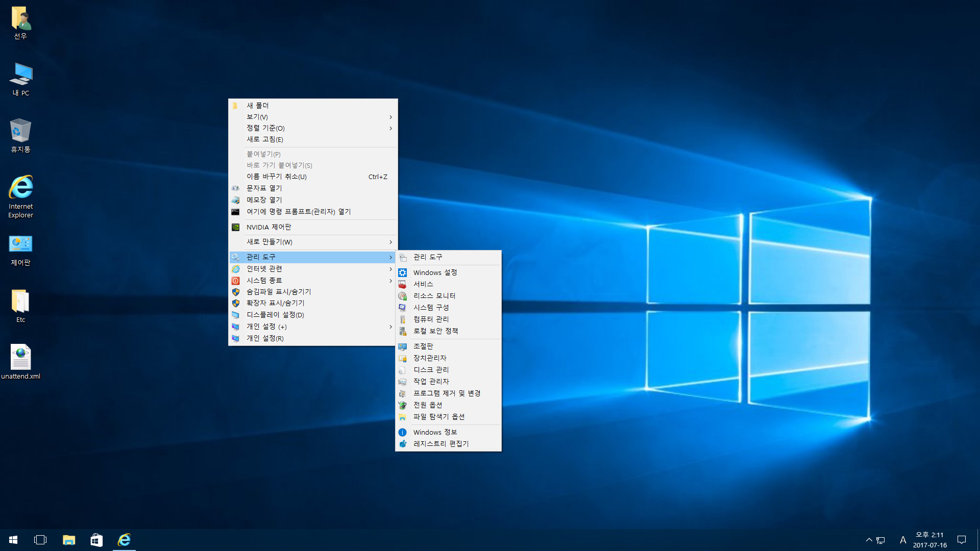Open Windows 정보
Screen dimensions: 980x551
(x=448, y=432)
